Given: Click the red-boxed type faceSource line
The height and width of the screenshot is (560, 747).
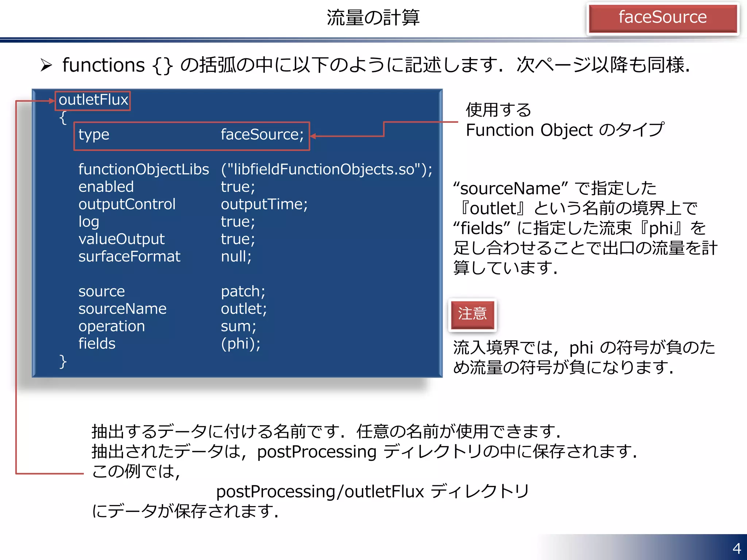Looking at the screenshot, I should [x=191, y=135].
